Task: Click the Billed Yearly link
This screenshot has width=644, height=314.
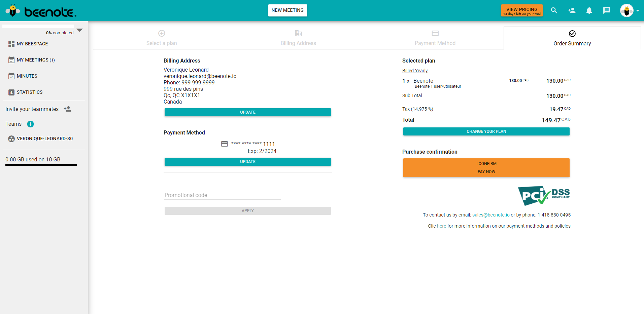Action: pos(415,71)
